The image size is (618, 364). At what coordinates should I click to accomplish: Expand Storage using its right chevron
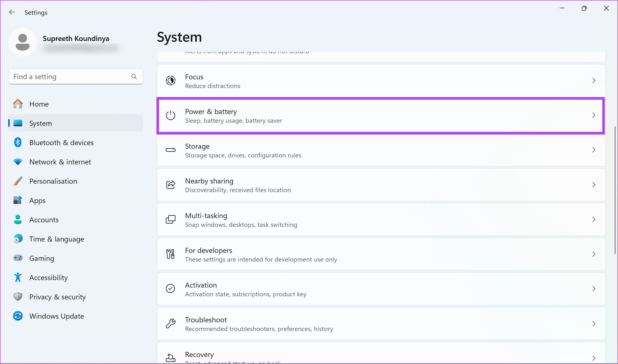(x=593, y=150)
